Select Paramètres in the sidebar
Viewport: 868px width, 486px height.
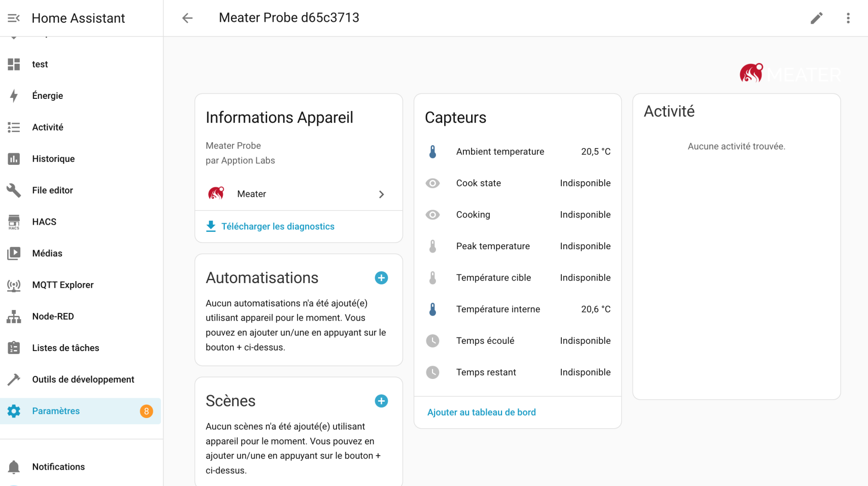(56, 411)
